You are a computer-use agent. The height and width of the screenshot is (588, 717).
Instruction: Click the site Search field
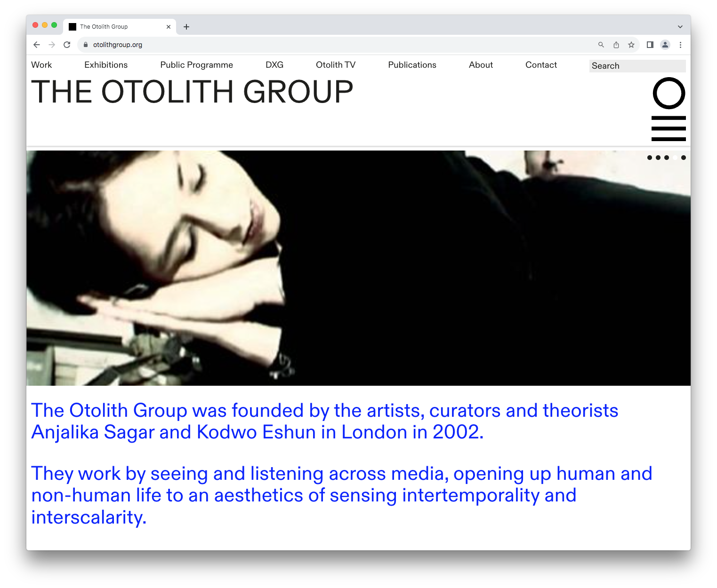click(x=637, y=66)
